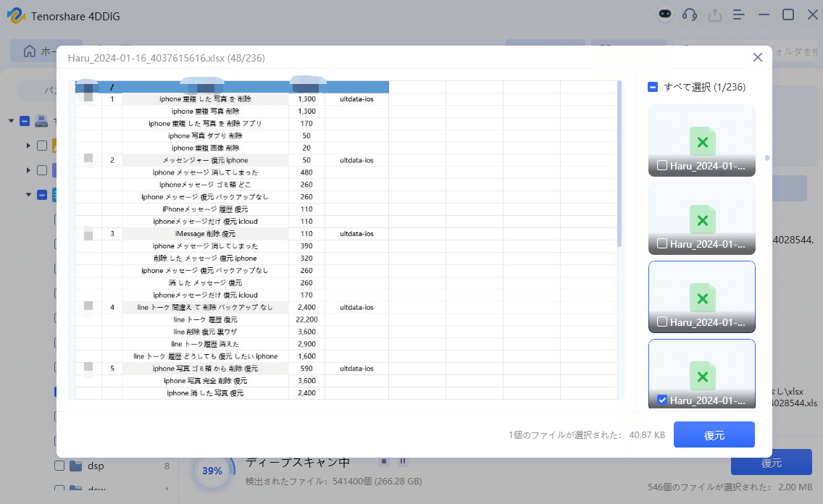823x504 pixels.
Task: Click cell 'iphone 写真 ゴミ箱 から 削除 復元'
Action: click(205, 368)
